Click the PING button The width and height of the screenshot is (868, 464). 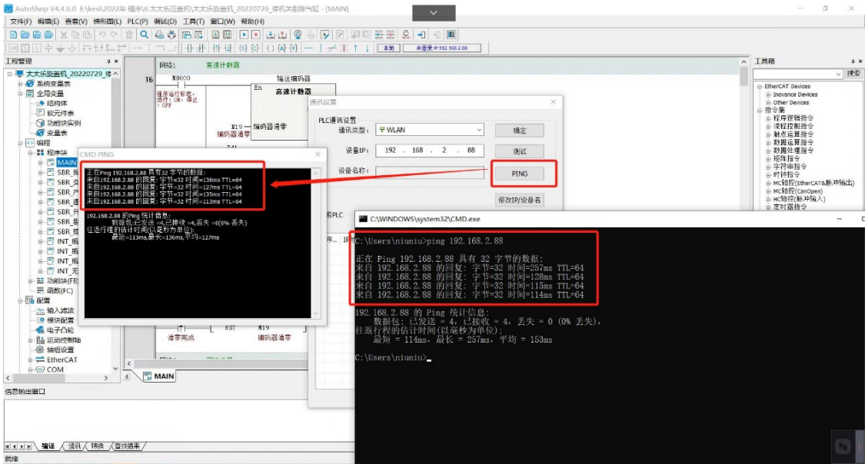(520, 174)
